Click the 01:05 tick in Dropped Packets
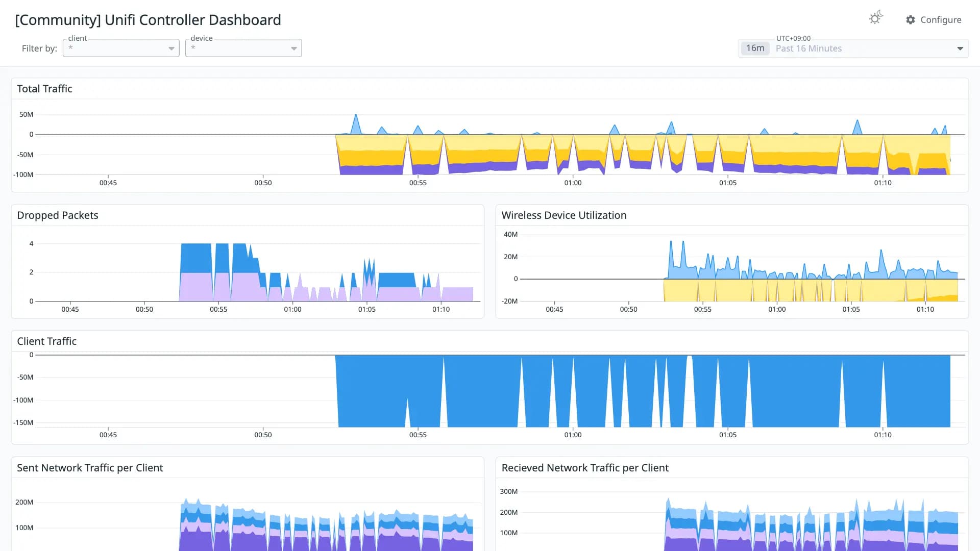The width and height of the screenshot is (980, 551). 367,309
